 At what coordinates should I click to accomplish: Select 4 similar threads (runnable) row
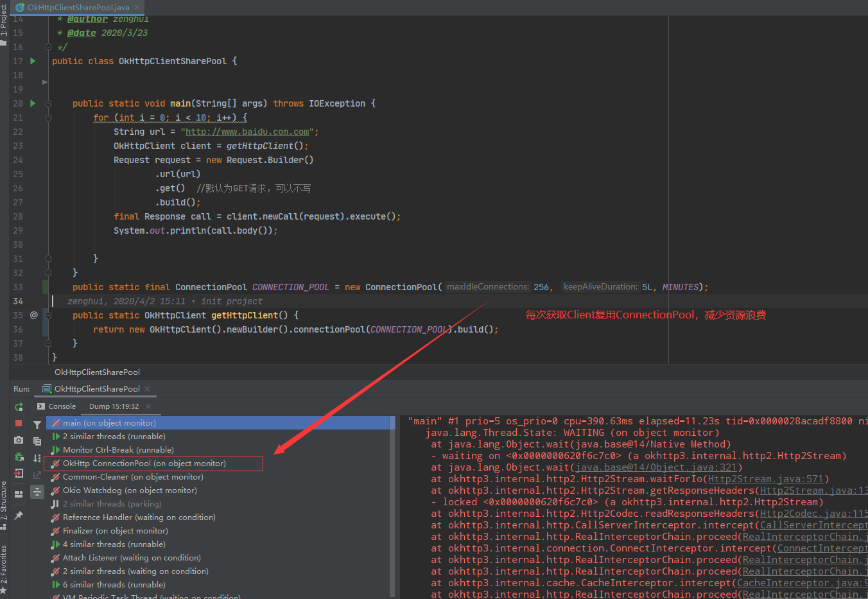(219, 544)
